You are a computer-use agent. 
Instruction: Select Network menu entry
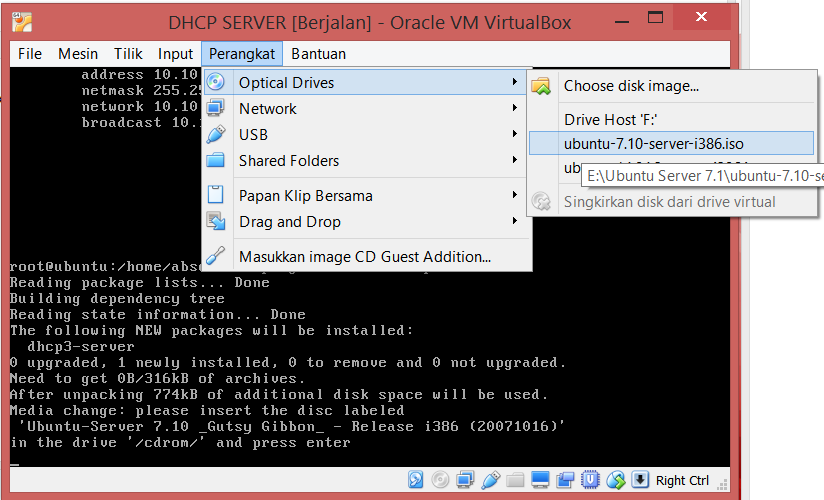tap(365, 108)
